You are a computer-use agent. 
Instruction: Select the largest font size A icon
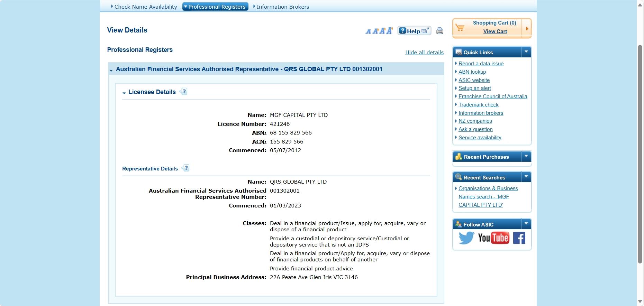click(390, 31)
